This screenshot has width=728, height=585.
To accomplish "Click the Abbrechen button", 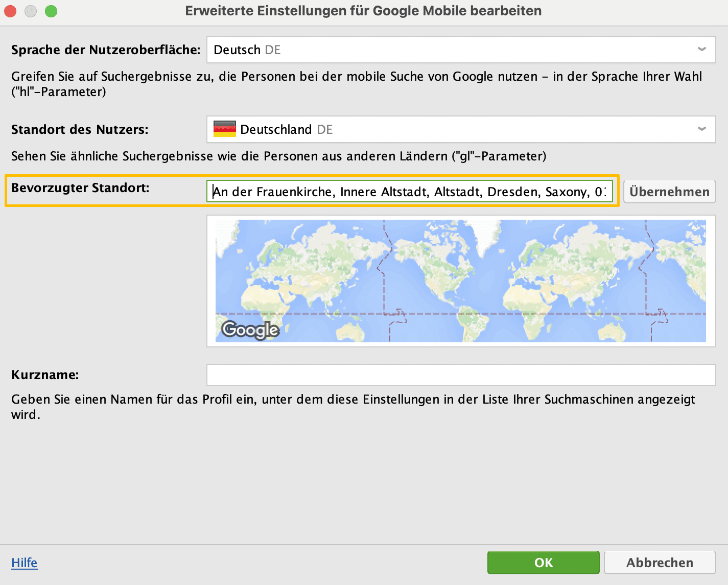I will [x=660, y=563].
